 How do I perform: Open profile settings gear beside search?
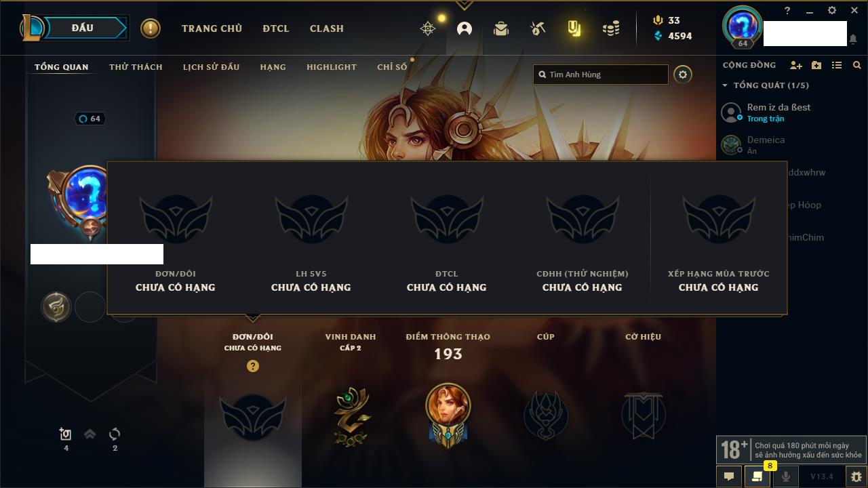pos(683,75)
